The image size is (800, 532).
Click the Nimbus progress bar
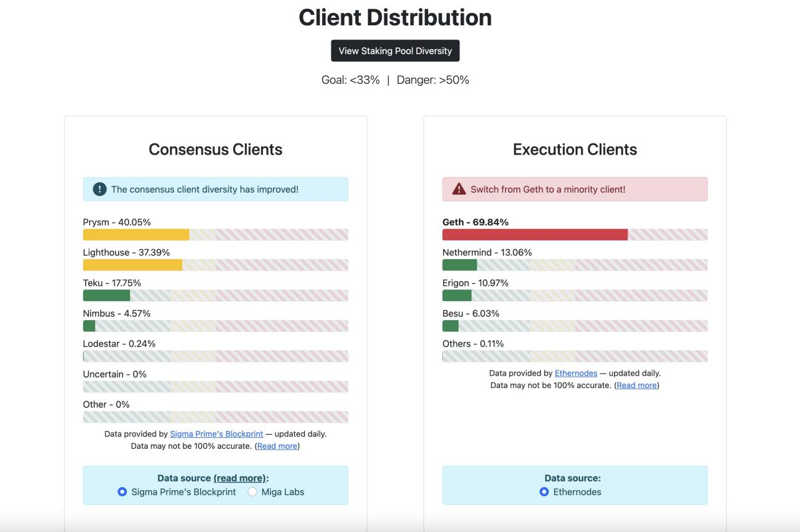(x=89, y=326)
